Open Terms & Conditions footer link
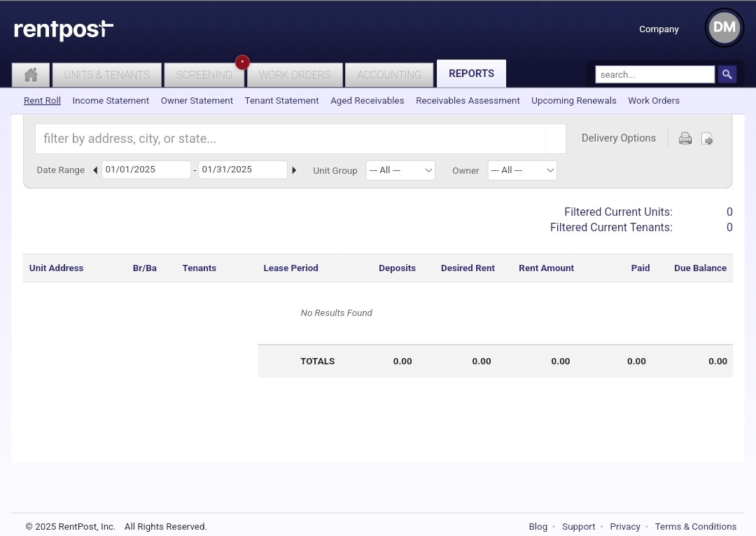756x536 pixels. [695, 527]
